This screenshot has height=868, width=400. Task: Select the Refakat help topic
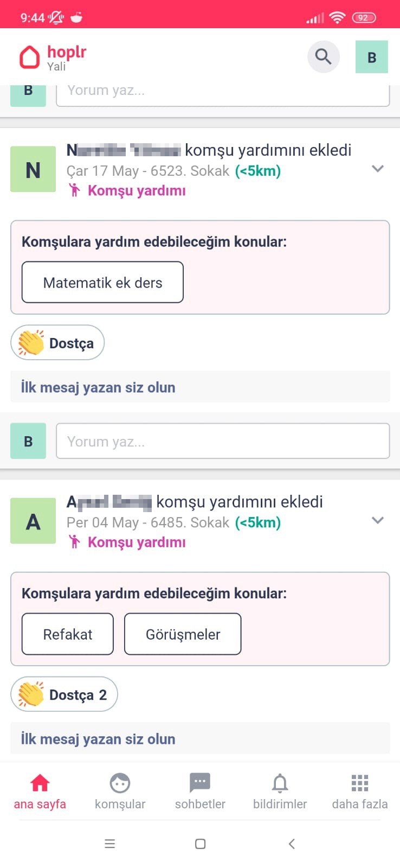(68, 634)
